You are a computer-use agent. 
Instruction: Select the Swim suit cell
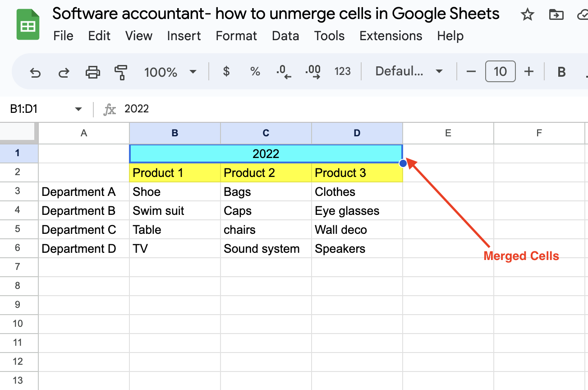[175, 210]
